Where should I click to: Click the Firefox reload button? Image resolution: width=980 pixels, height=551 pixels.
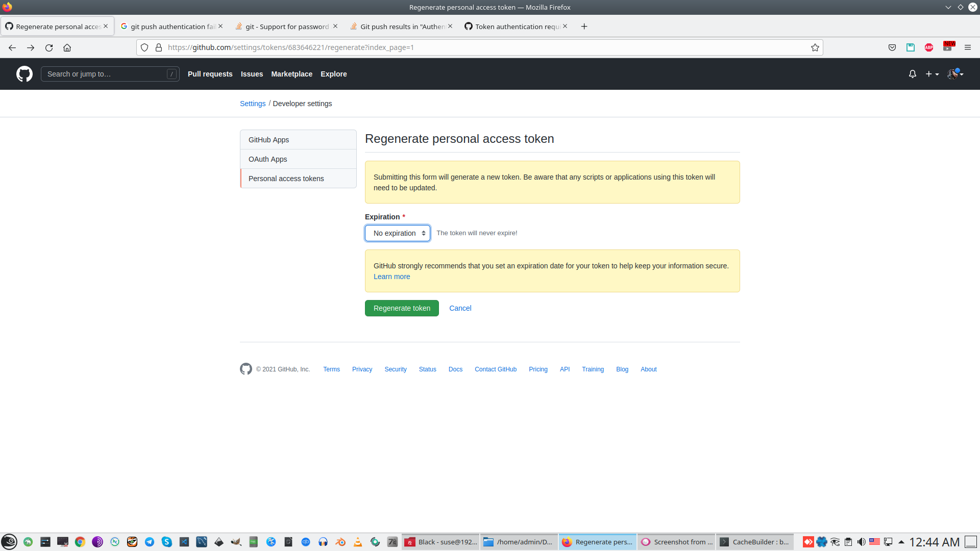49,47
